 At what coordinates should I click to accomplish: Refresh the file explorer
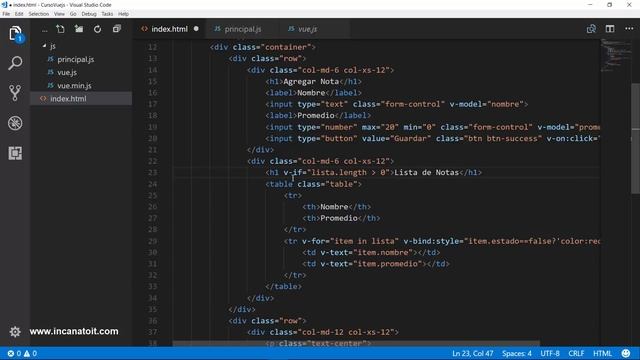(98, 29)
